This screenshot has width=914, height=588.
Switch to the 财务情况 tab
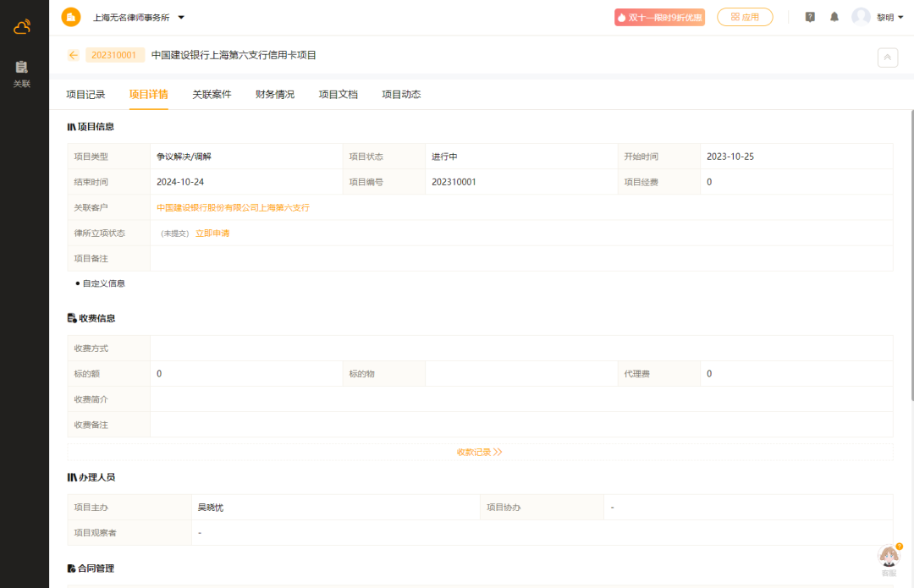coord(275,94)
